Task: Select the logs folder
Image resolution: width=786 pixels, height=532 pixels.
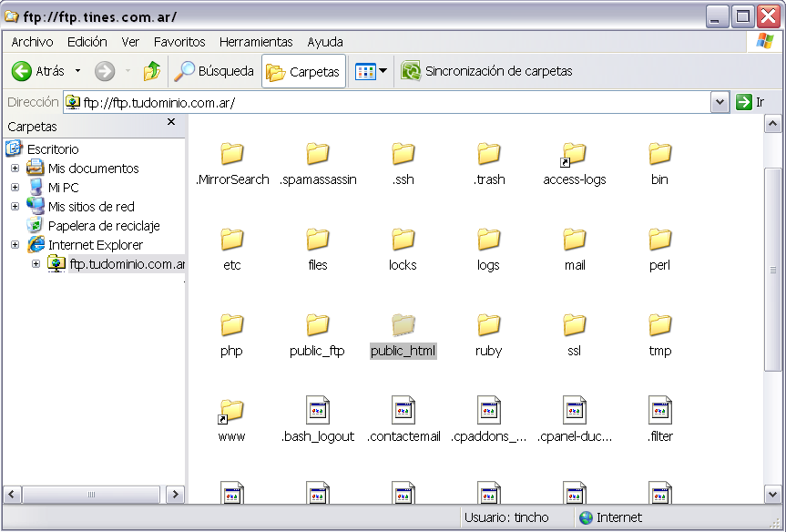Action: pyautogui.click(x=489, y=250)
